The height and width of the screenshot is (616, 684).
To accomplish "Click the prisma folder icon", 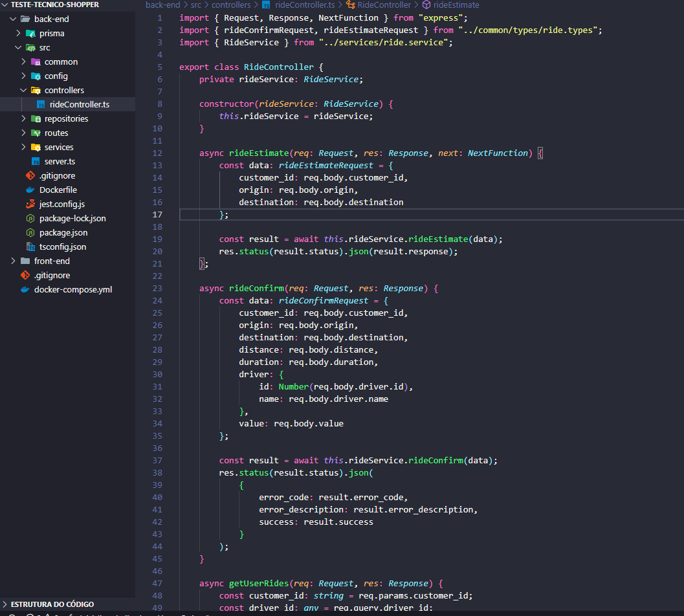I will [x=30, y=34].
